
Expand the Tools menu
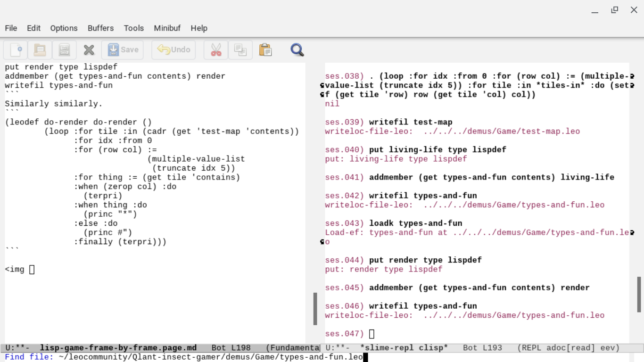point(133,28)
